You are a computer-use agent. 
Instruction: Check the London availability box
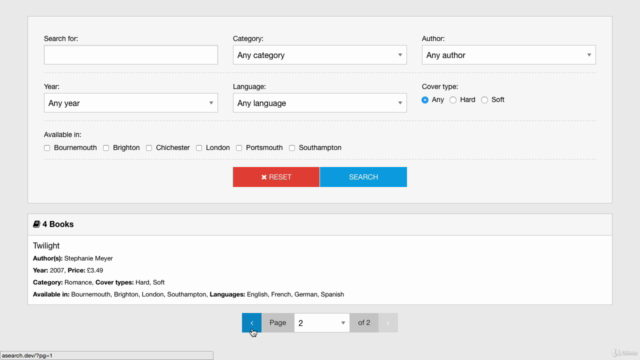click(199, 148)
